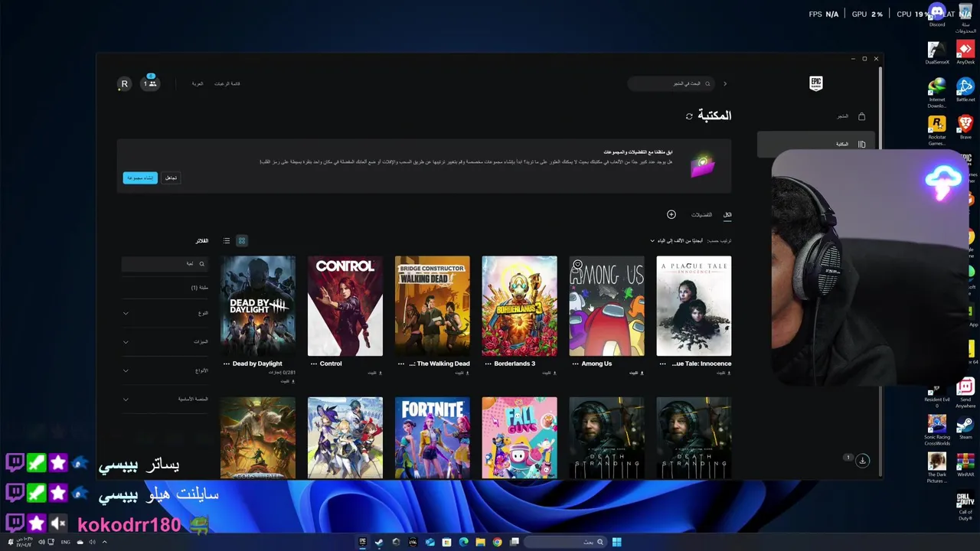
Task: Open the Cart (العربة) link
Action: click(198, 83)
